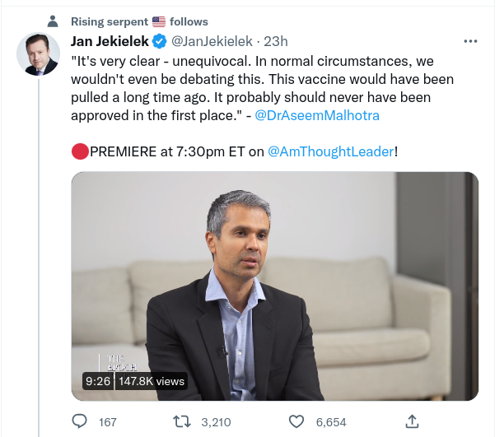The height and width of the screenshot is (437, 504).
Task: Visit the @AmThoughtLeader mention link
Action: click(x=331, y=151)
